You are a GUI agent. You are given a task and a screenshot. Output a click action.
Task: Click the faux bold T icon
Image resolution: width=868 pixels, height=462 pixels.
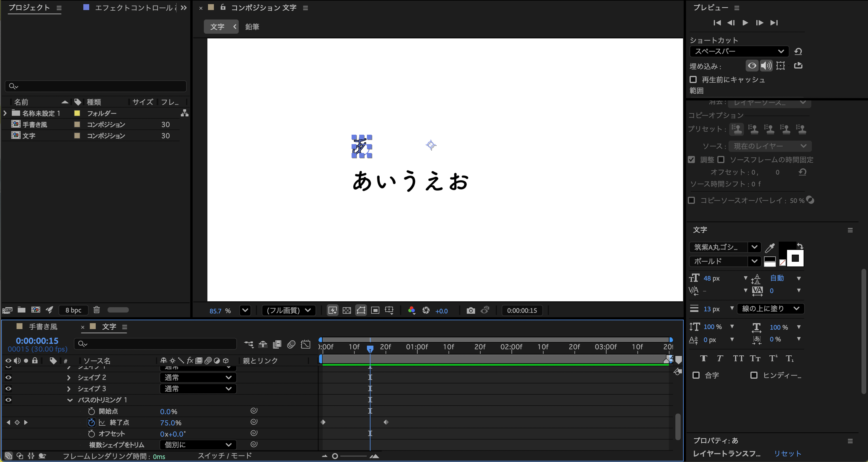pos(703,358)
